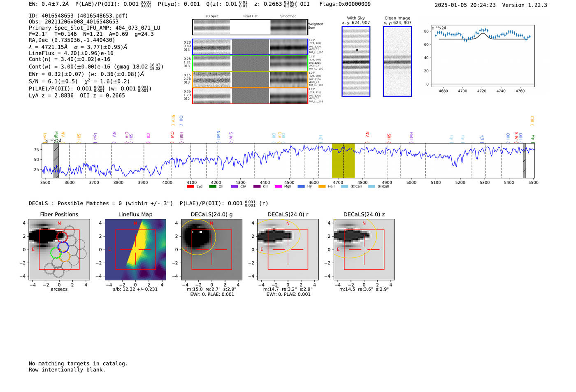Image resolution: width=576 pixels, height=392 pixels.
Task: Click the LyA z = 2.8836 text
Action: click(x=51, y=95)
